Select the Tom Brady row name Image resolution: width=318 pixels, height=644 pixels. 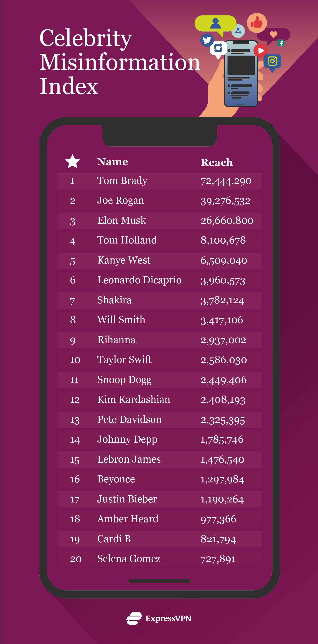122,180
